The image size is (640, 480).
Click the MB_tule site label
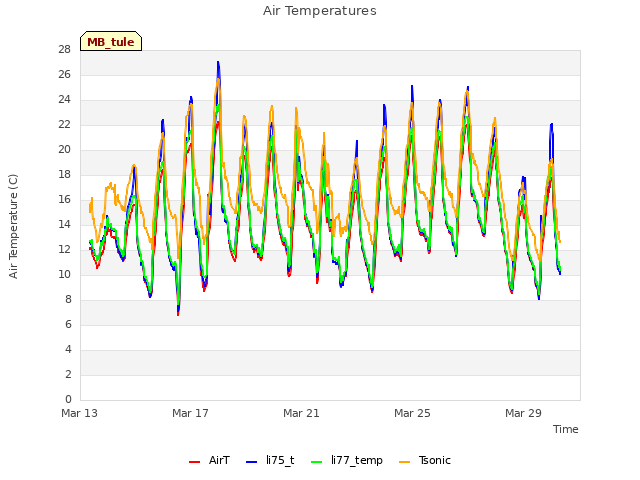click(x=111, y=42)
